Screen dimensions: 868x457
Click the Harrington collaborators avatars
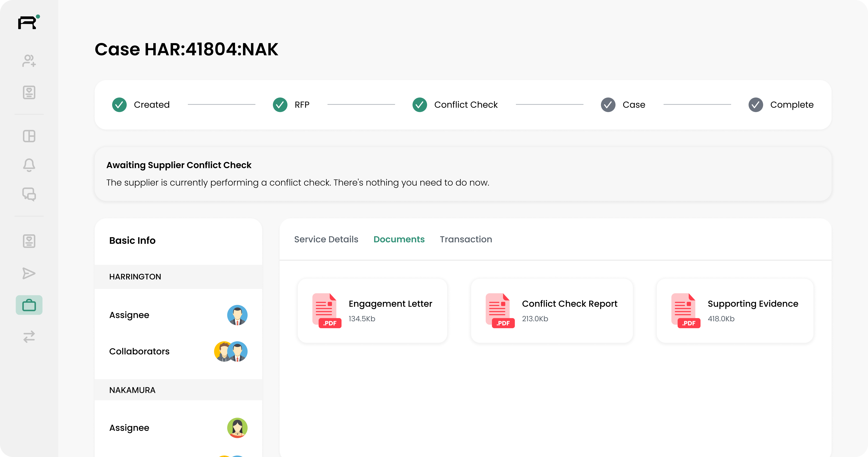(231, 352)
